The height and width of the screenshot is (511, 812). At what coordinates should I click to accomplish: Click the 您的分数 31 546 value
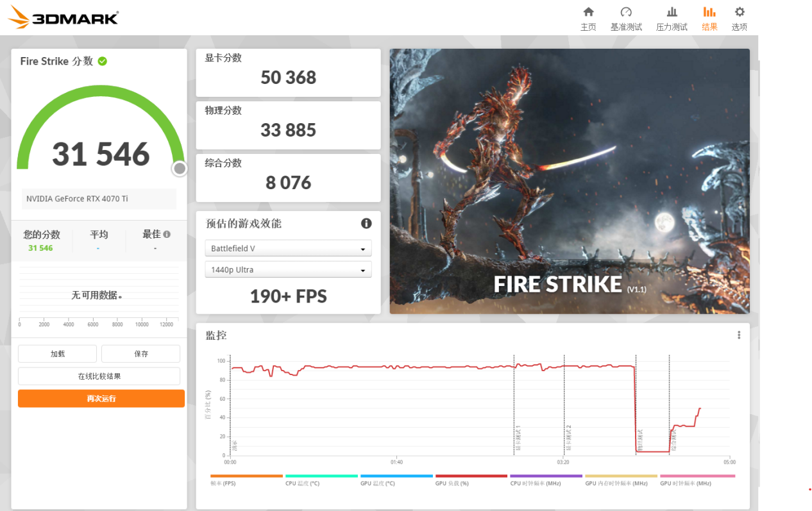pyautogui.click(x=40, y=247)
